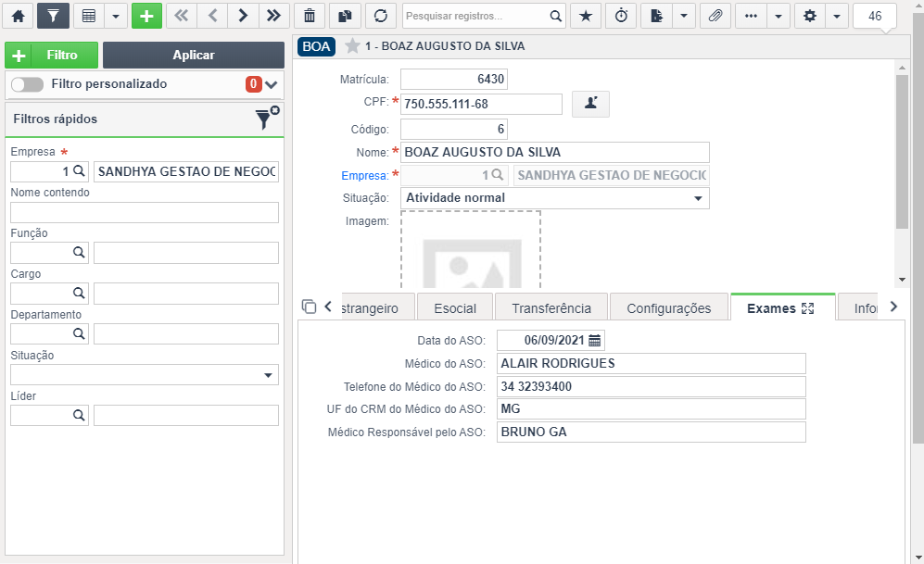The height and width of the screenshot is (564, 924).
Task: Expand export options dropdown arrow
Action: click(x=684, y=16)
